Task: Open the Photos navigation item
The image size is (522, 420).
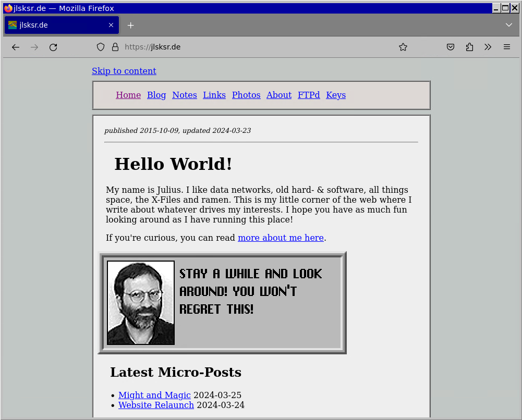Action: click(246, 95)
